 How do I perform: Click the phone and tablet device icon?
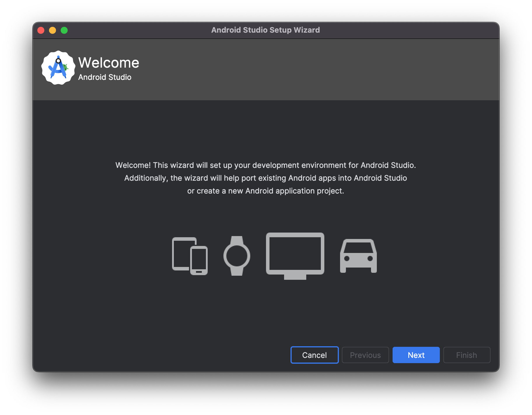click(x=190, y=256)
